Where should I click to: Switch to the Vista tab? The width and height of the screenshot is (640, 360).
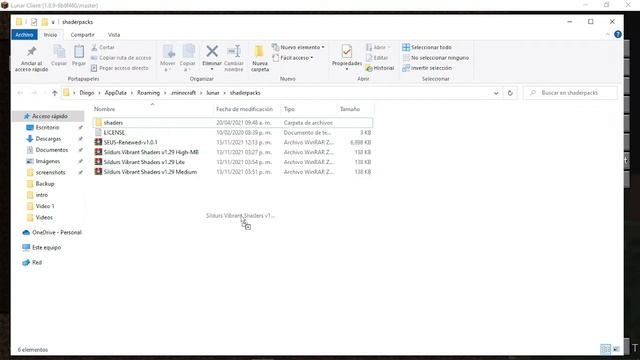tap(114, 35)
